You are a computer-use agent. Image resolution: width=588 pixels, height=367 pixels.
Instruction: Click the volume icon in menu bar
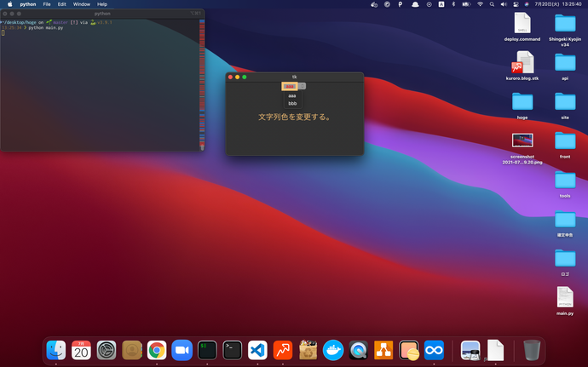[504, 4]
